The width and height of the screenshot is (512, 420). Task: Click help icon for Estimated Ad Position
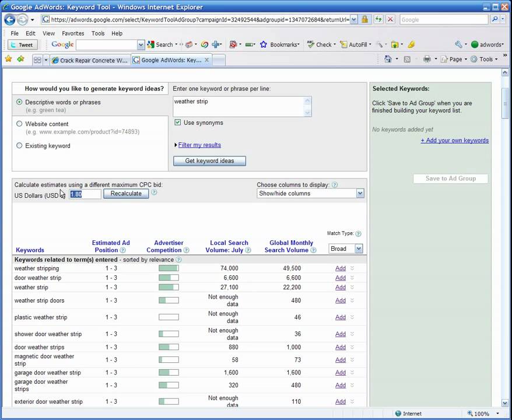(123, 250)
